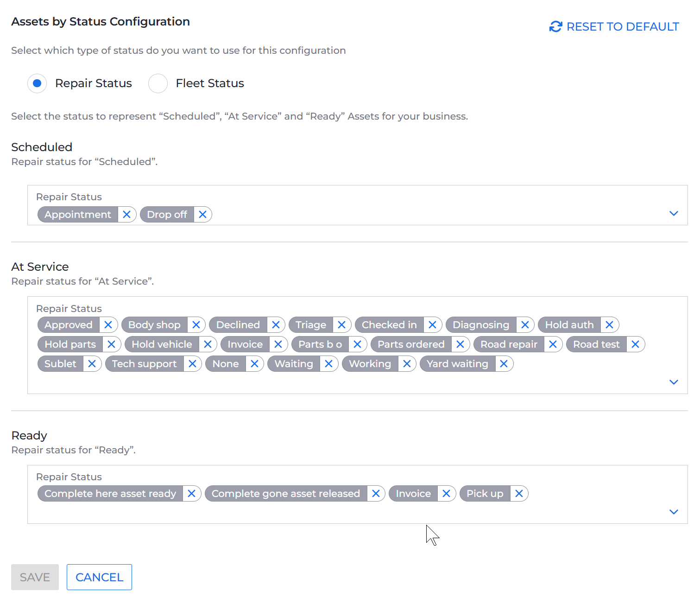Screen dimensions: 700x604
Task: Remove the Parts ordered chip
Action: 460,344
